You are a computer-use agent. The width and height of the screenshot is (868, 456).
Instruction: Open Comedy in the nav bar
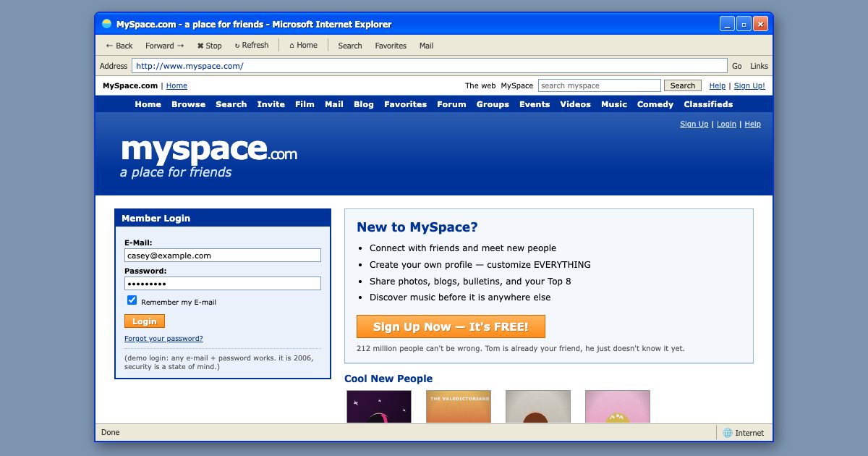[655, 104]
